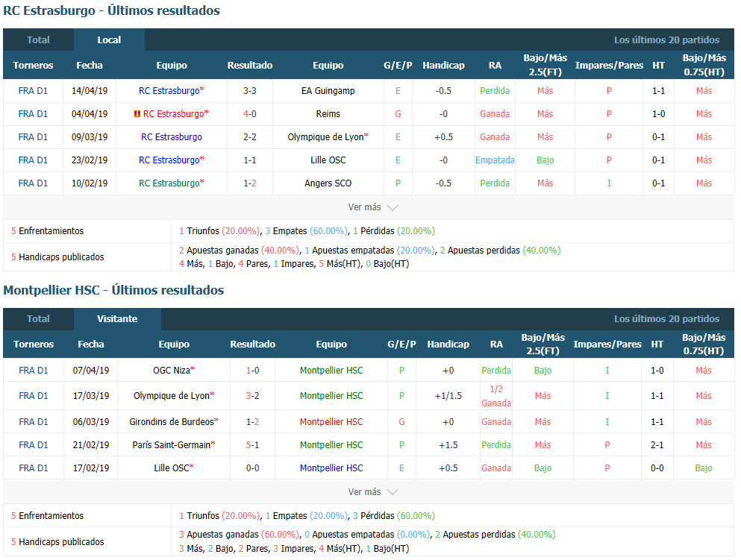Click Handicap header in Montpellier table

click(448, 345)
